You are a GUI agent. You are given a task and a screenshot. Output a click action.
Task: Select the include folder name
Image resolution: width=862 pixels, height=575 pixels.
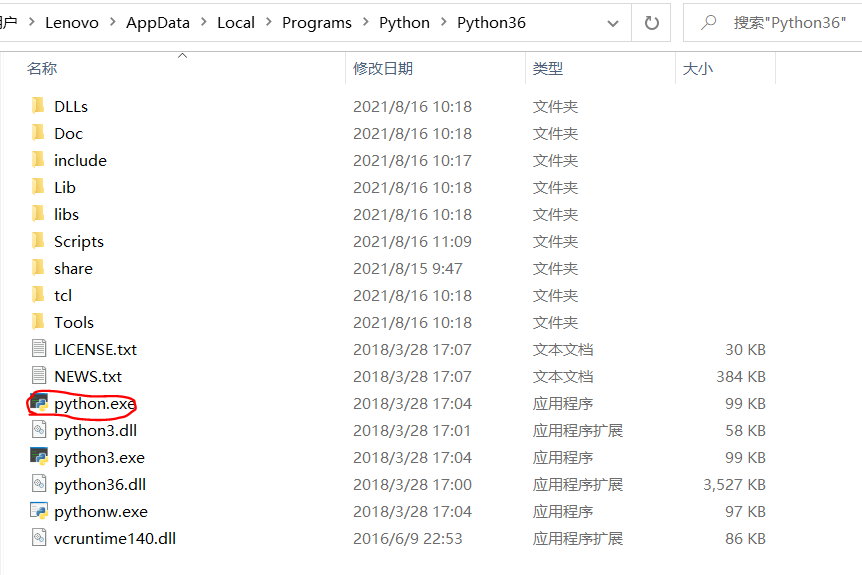tap(80, 161)
